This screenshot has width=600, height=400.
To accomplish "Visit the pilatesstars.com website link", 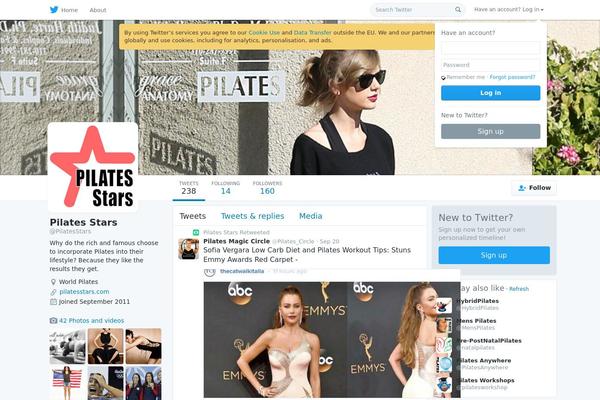I will [x=84, y=292].
